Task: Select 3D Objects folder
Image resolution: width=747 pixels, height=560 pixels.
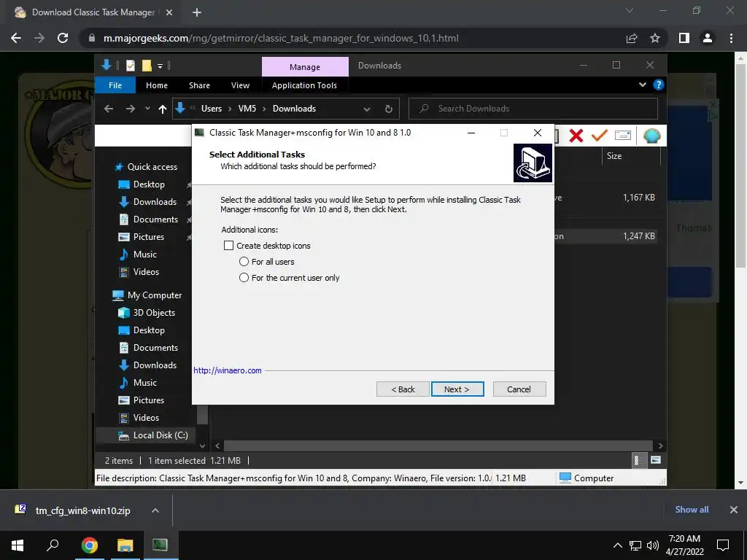Action: (154, 313)
